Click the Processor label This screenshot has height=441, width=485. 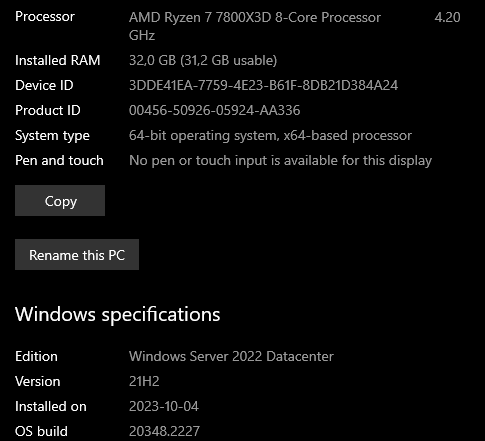point(45,17)
